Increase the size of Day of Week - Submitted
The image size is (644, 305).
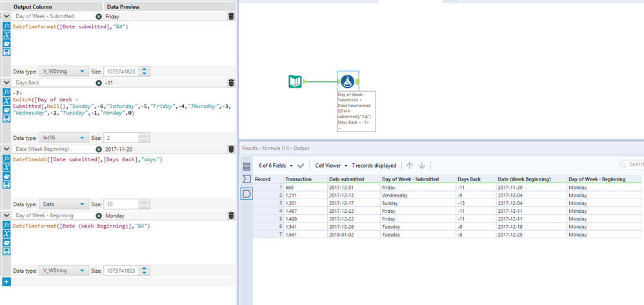pyautogui.click(x=145, y=69)
